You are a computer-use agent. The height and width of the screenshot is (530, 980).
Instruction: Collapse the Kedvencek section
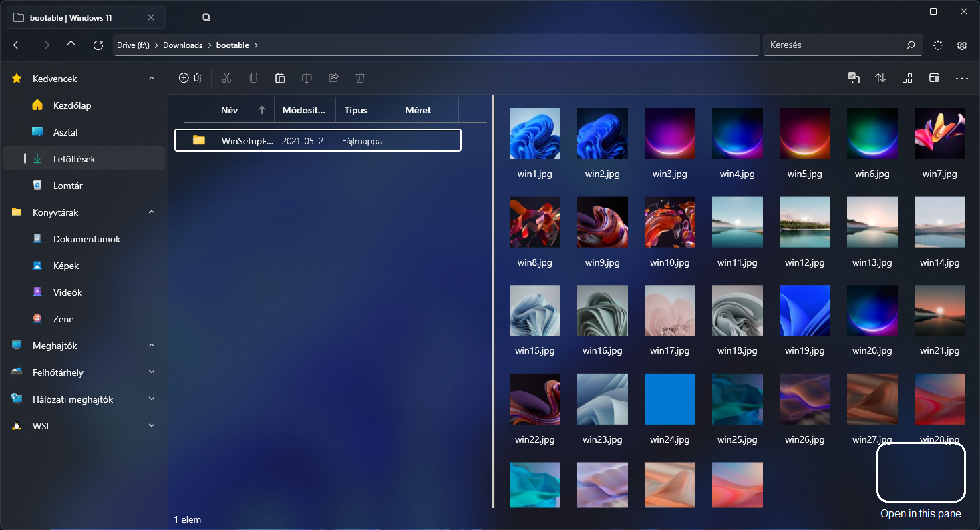click(x=152, y=79)
